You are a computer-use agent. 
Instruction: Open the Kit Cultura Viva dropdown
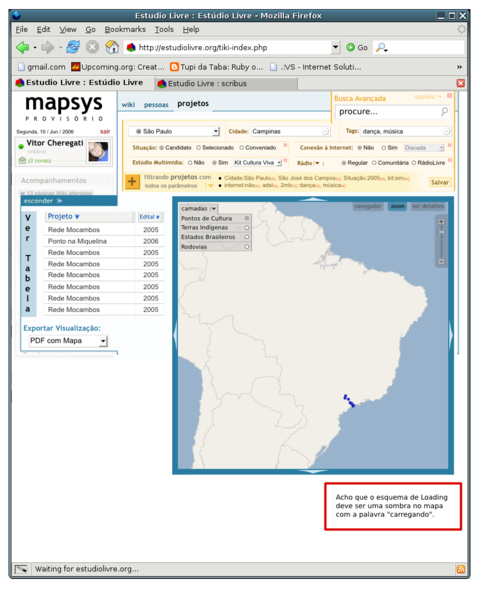click(279, 163)
